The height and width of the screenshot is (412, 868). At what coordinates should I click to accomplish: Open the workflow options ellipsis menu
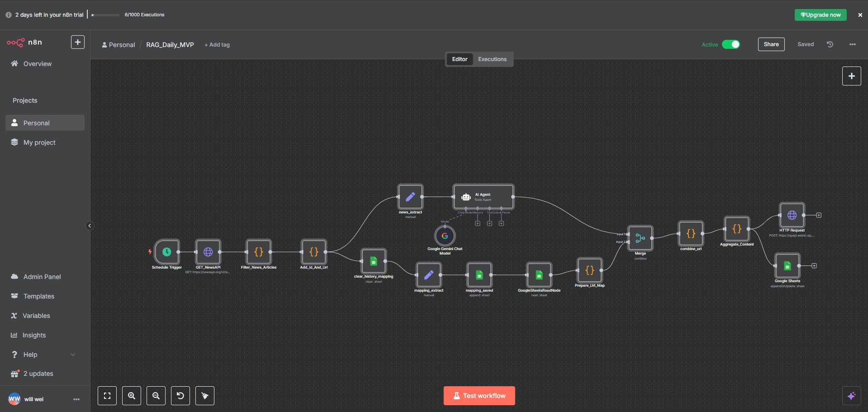click(853, 44)
